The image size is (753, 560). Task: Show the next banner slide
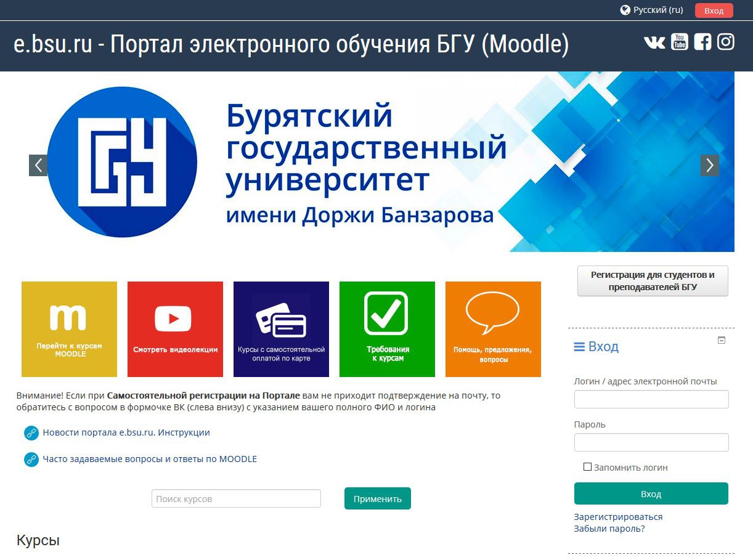(x=709, y=165)
